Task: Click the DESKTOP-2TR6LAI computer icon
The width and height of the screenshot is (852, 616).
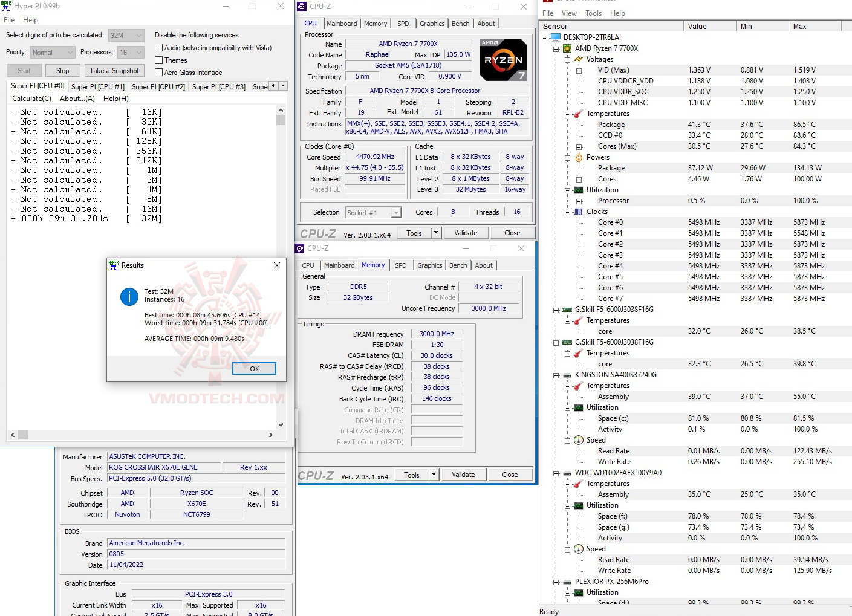Action: point(556,37)
